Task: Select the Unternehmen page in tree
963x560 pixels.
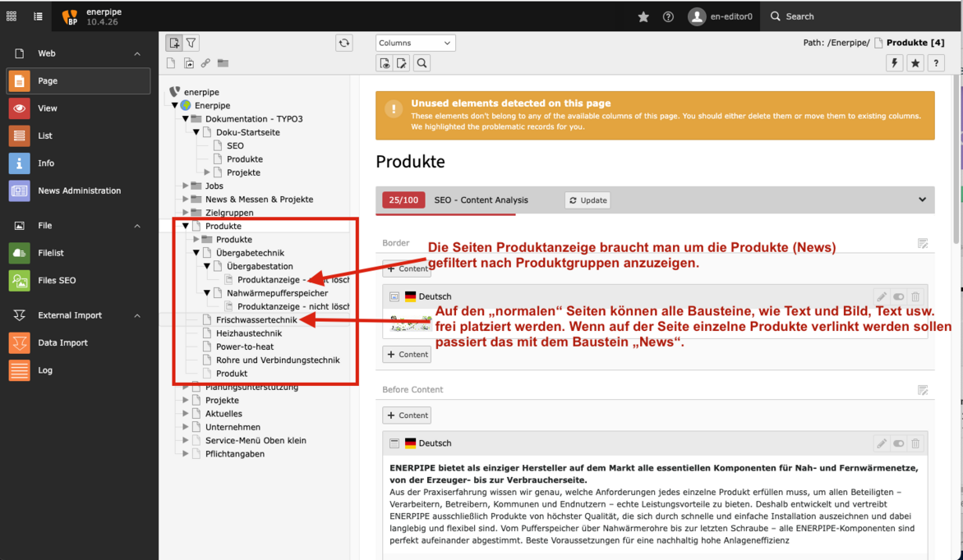Action: 233,427
